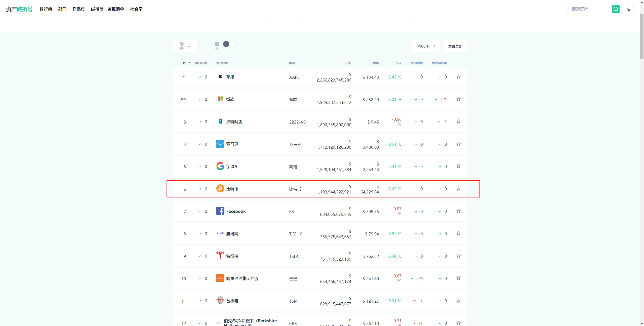
Task: Open the 作品集 menu item
Action: pos(78,9)
